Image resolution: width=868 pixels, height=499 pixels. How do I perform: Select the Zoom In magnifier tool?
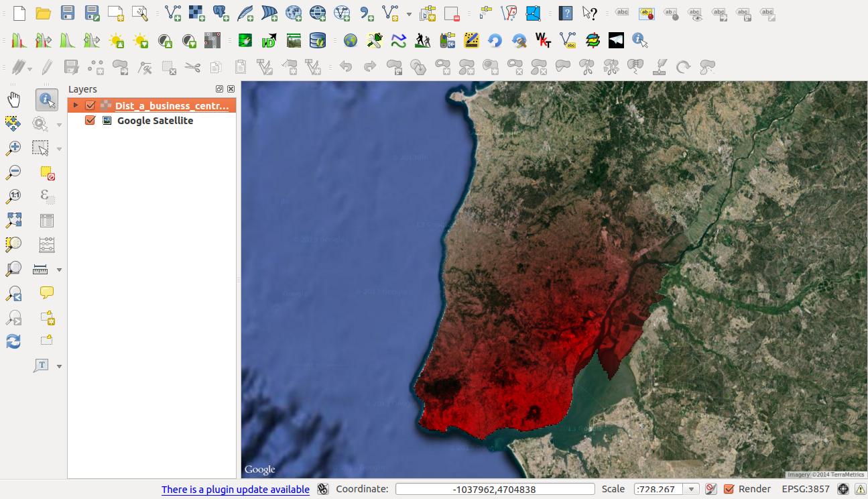[13, 148]
